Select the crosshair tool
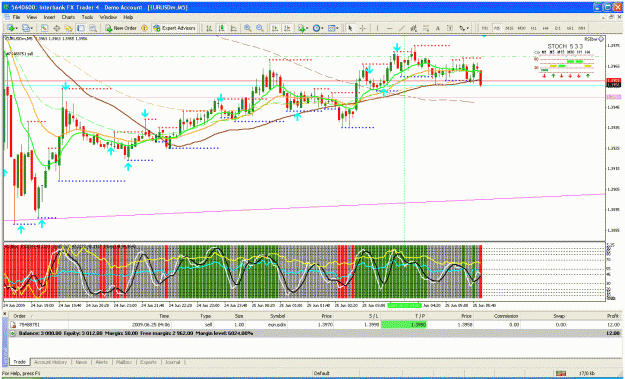 pos(363,28)
